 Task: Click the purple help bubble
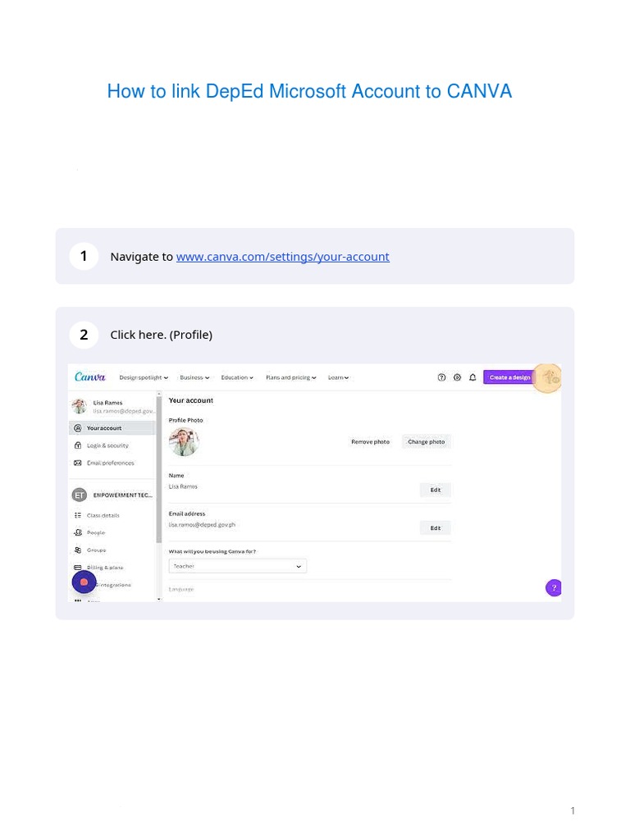[554, 587]
